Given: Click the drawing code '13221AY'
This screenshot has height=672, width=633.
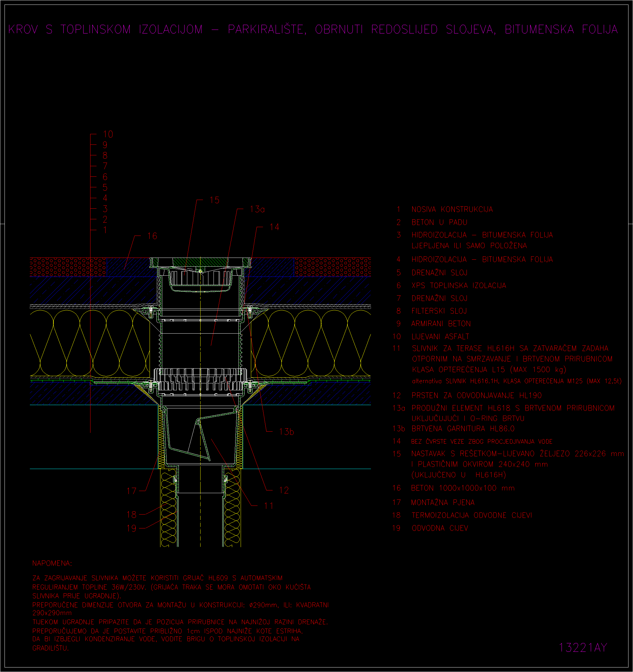Looking at the screenshot, I should 583,648.
